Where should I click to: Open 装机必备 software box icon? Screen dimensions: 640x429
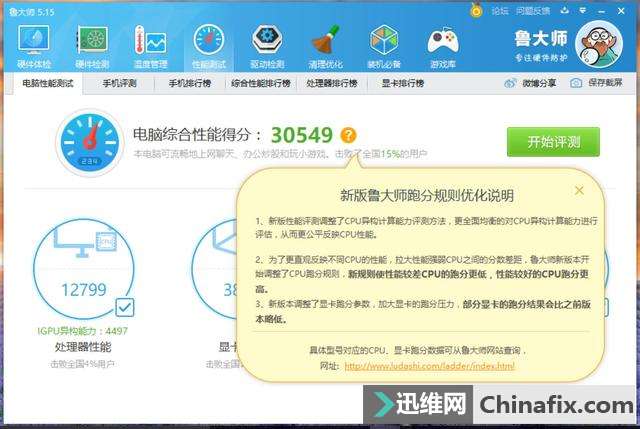[384, 46]
